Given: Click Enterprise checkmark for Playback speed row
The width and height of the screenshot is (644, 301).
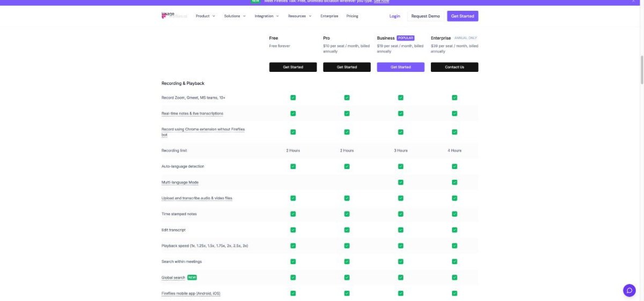Looking at the screenshot, I should coord(455,246).
